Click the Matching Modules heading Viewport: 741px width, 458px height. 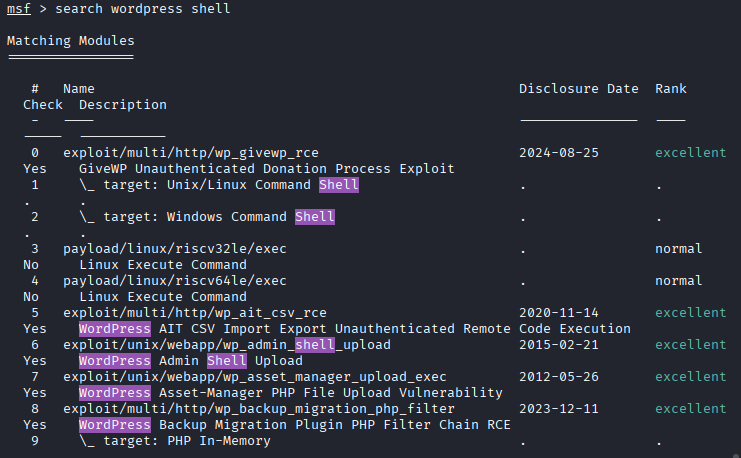tap(70, 41)
